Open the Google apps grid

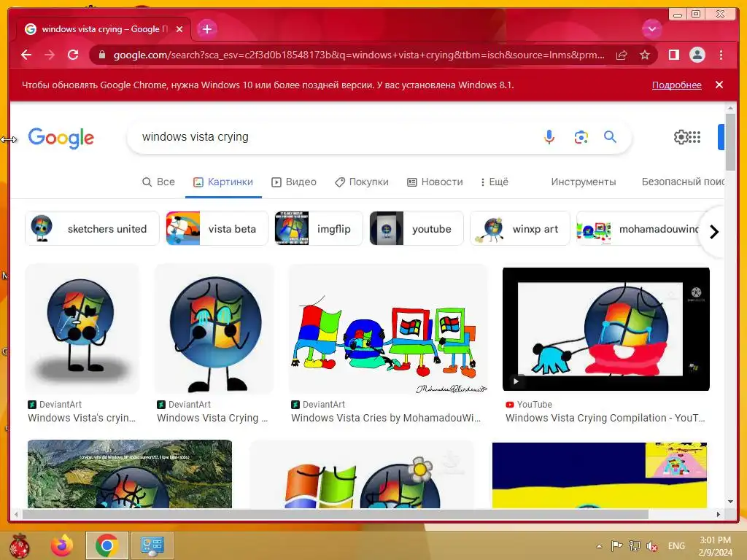click(695, 137)
